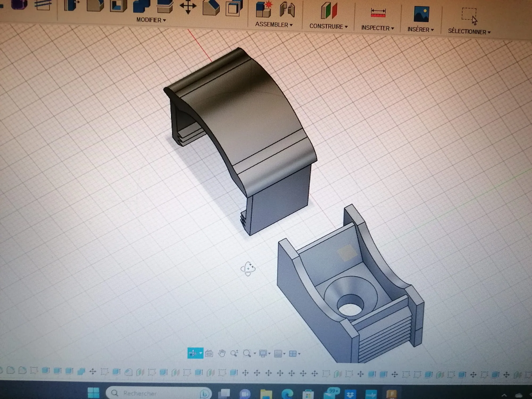Click the Measure ruler icon
The width and height of the screenshot is (532, 399).
(378, 13)
